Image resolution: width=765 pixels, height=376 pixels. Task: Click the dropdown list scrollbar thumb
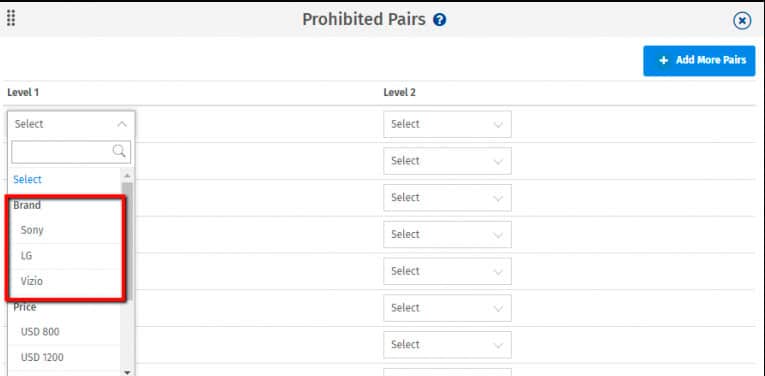point(127,239)
